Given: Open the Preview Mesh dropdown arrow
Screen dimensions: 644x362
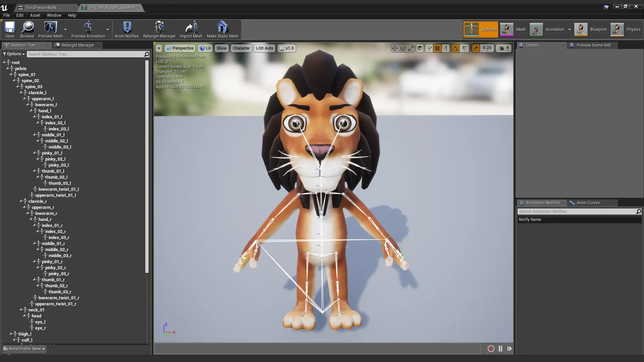Looking at the screenshot, I should pos(65,29).
